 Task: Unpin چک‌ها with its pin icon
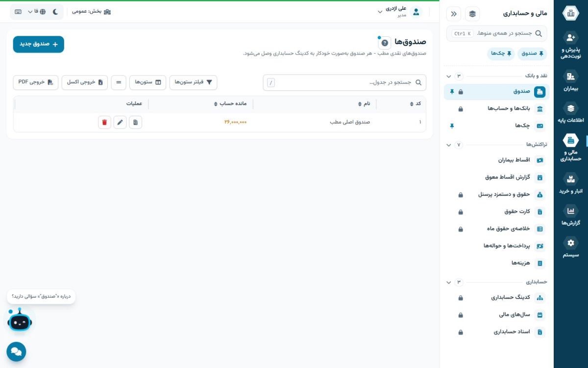452,126
